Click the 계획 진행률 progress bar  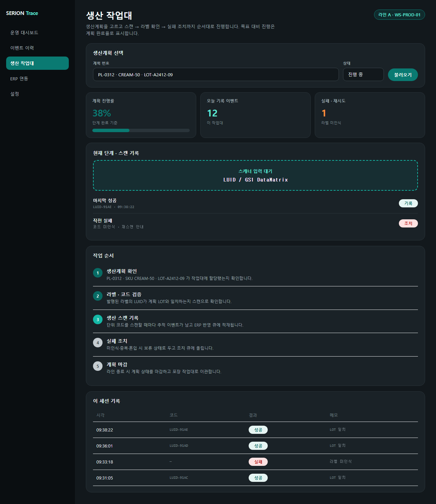[x=141, y=130]
